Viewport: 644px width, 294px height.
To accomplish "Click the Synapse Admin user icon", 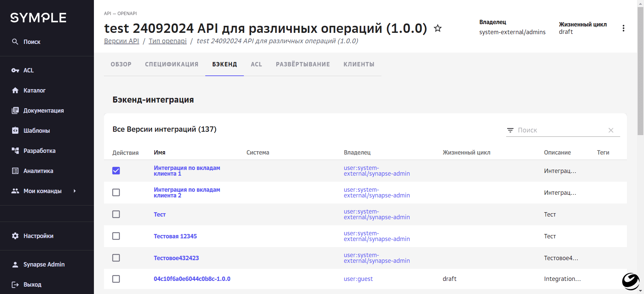I will coord(15,264).
